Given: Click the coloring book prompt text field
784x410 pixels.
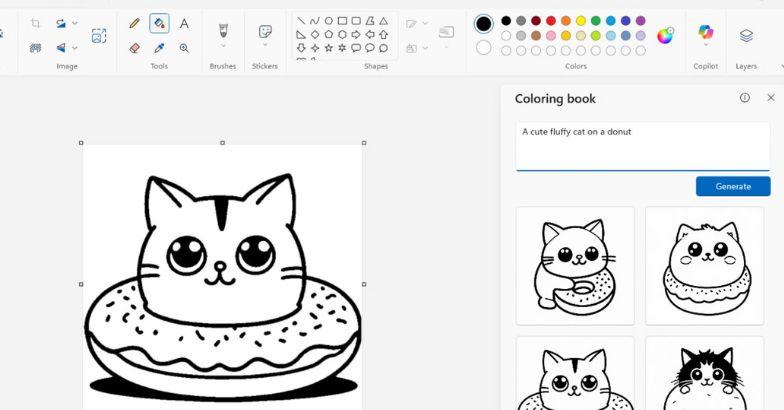Looking at the screenshot, I should [642, 145].
